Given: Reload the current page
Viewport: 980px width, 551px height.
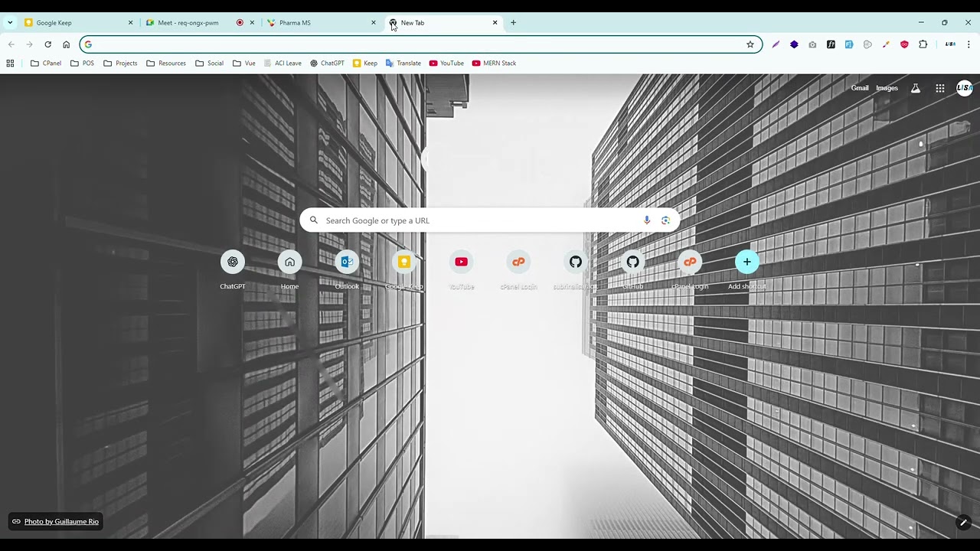Looking at the screenshot, I should point(47,44).
